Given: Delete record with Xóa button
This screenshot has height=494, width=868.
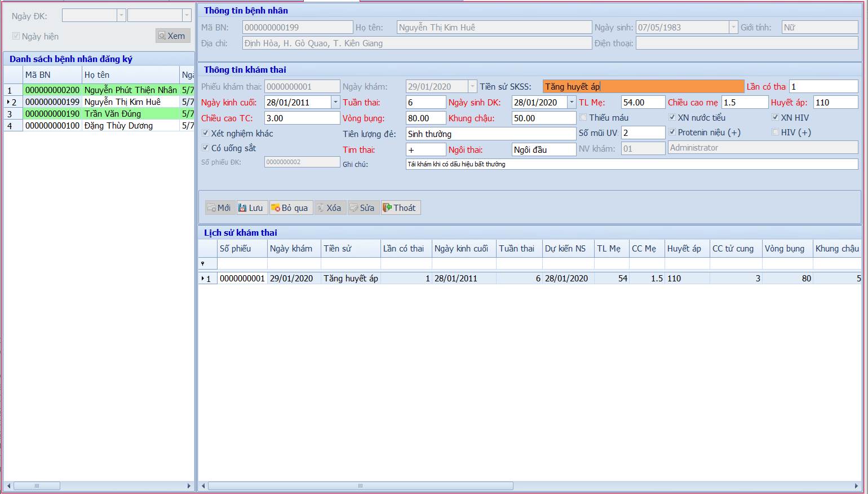Looking at the screenshot, I should (329, 208).
